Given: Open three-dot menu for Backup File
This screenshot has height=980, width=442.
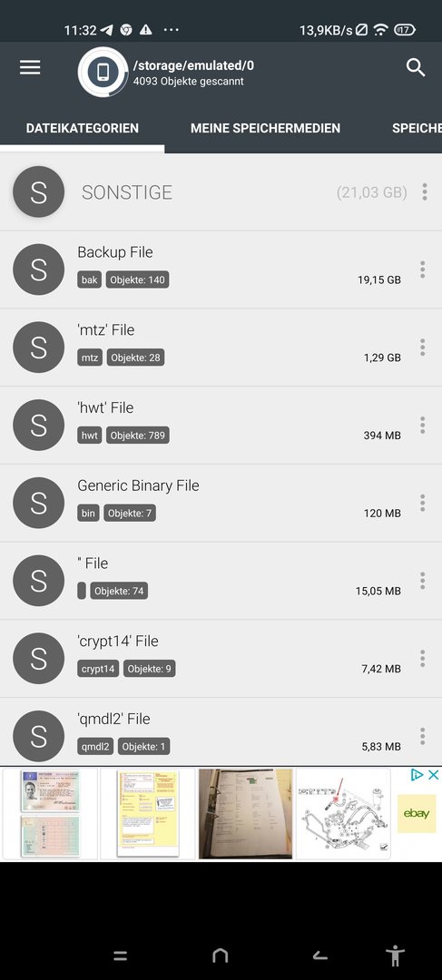Looking at the screenshot, I should click(423, 269).
